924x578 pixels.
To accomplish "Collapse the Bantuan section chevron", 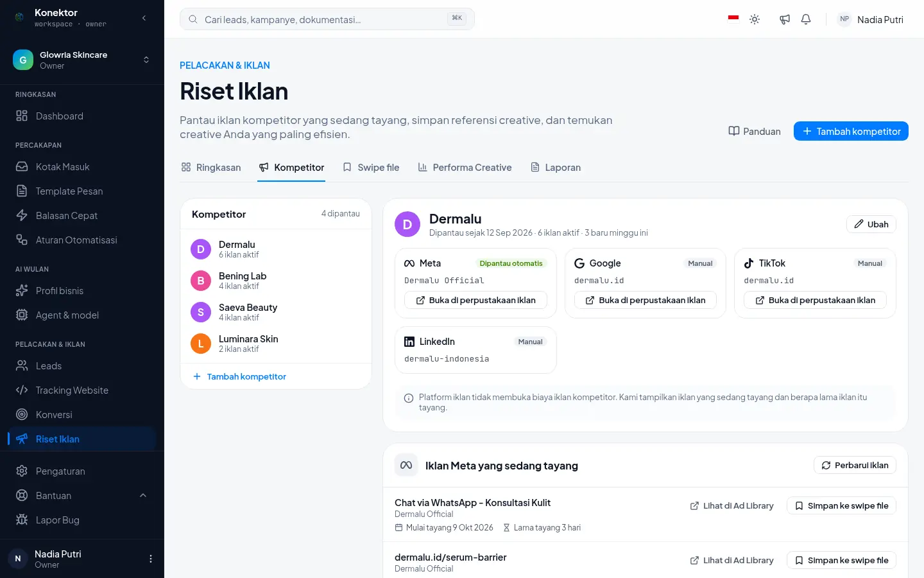I will [143, 496].
